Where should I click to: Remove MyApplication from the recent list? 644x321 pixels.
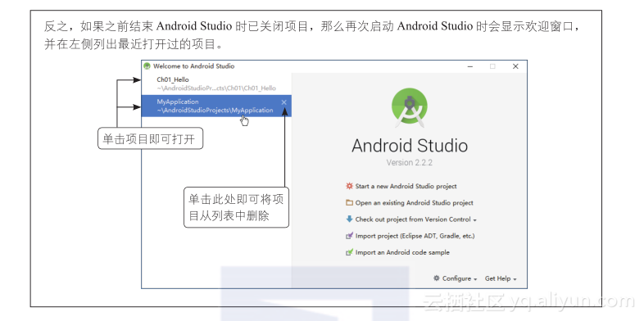[x=283, y=102]
